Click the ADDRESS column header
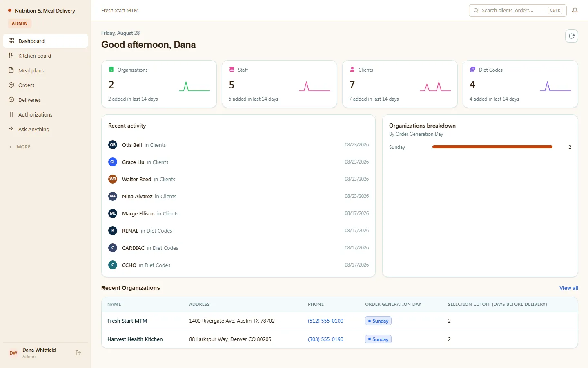This screenshot has width=588, height=368. coord(199,304)
